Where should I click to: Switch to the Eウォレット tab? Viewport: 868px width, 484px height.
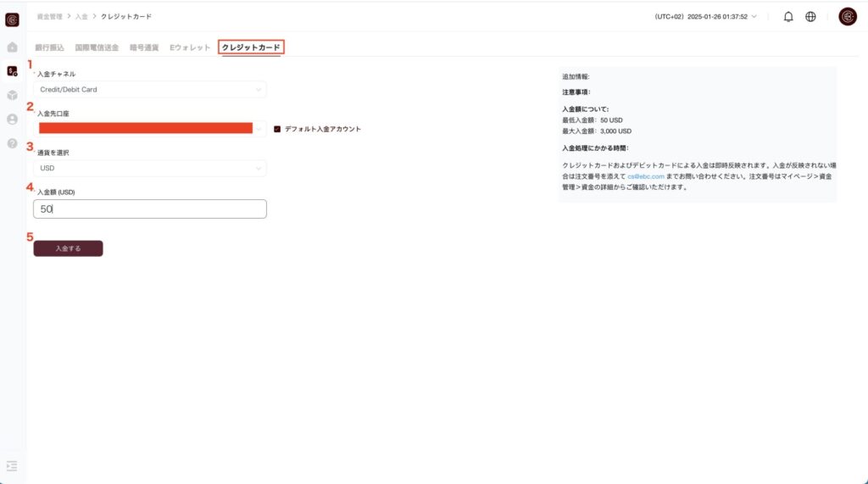click(x=190, y=47)
